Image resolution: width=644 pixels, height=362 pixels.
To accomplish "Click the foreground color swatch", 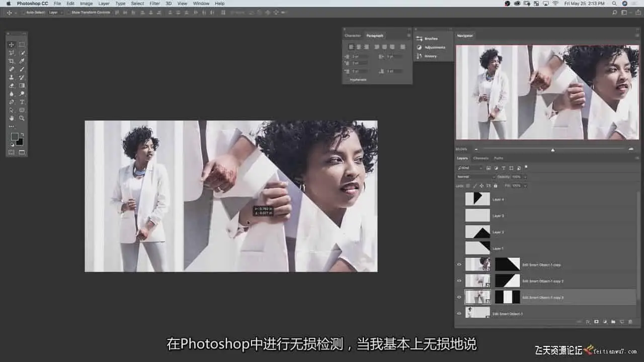I will [15, 137].
